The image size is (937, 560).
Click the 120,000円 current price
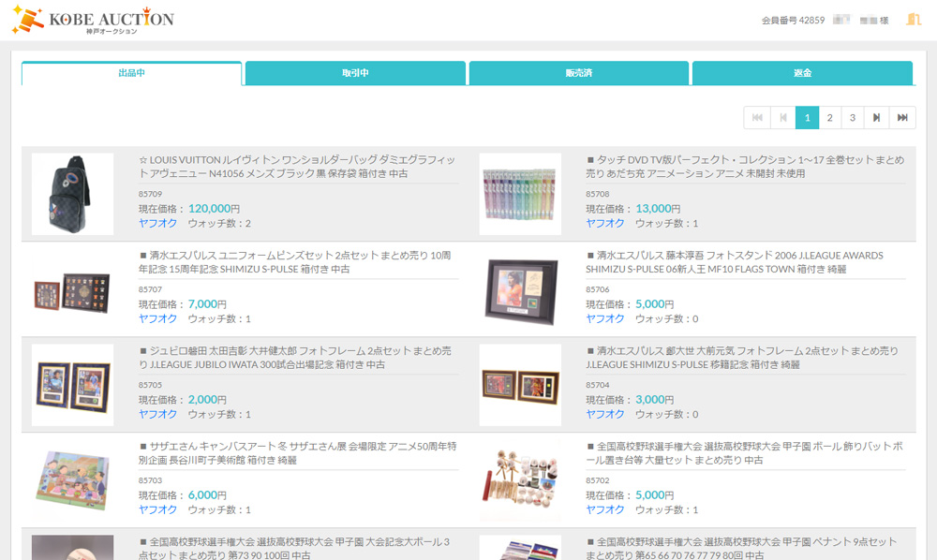tap(214, 208)
